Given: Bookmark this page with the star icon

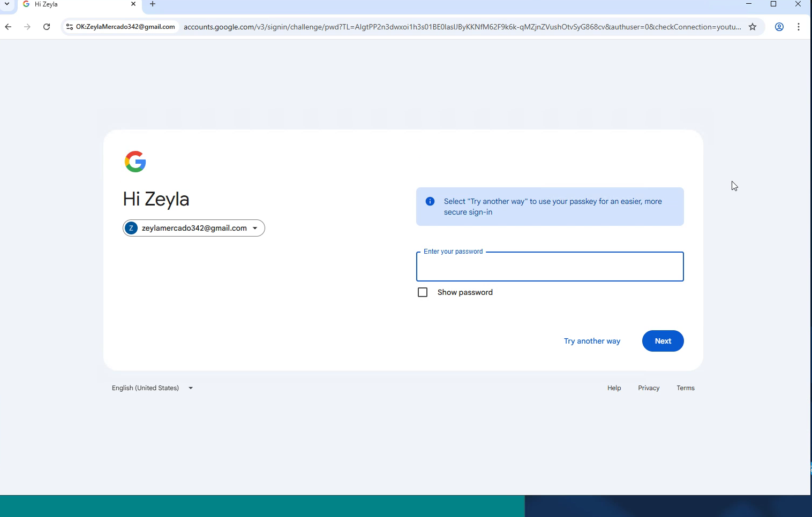Looking at the screenshot, I should 753,27.
